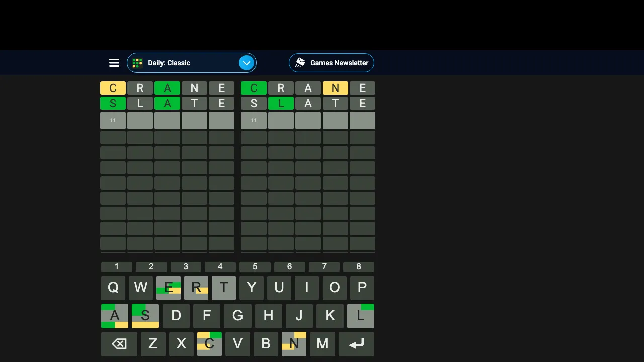Tap the L key on keyboard
The width and height of the screenshot is (644, 362).
tap(361, 316)
